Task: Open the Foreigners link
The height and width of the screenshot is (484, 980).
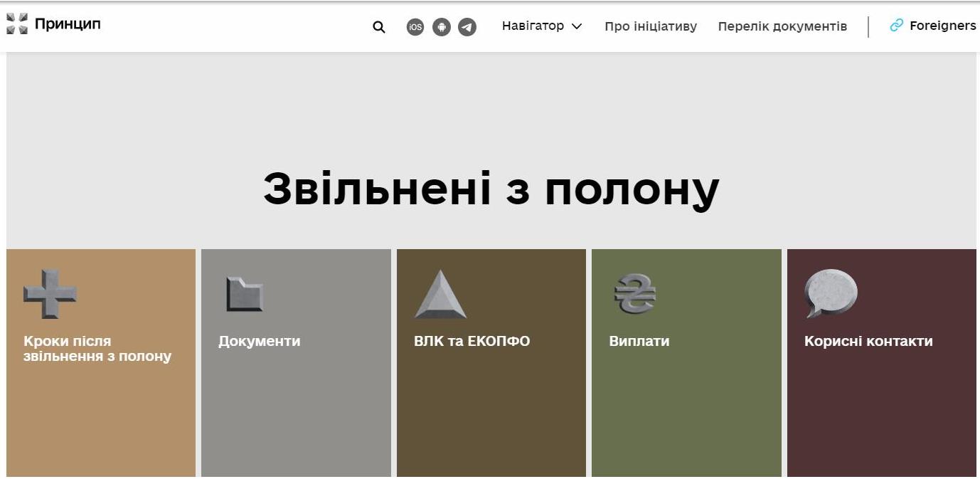Action: pyautogui.click(x=942, y=26)
